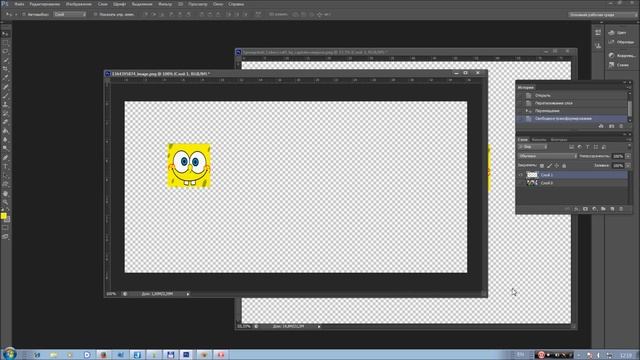Open the Образцы swatches panel
640x360 pixels.
click(x=620, y=42)
